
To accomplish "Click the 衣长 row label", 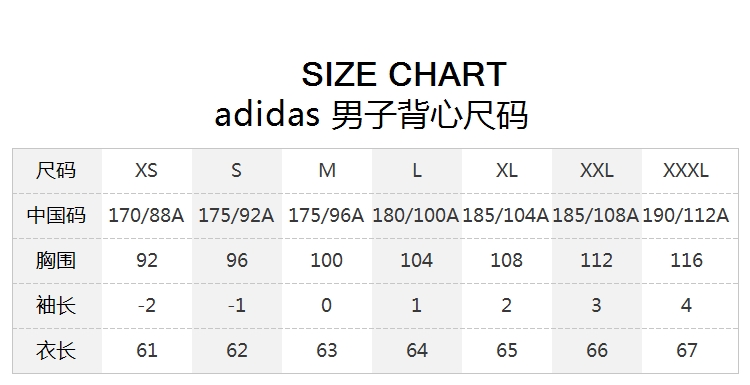I will [x=56, y=350].
